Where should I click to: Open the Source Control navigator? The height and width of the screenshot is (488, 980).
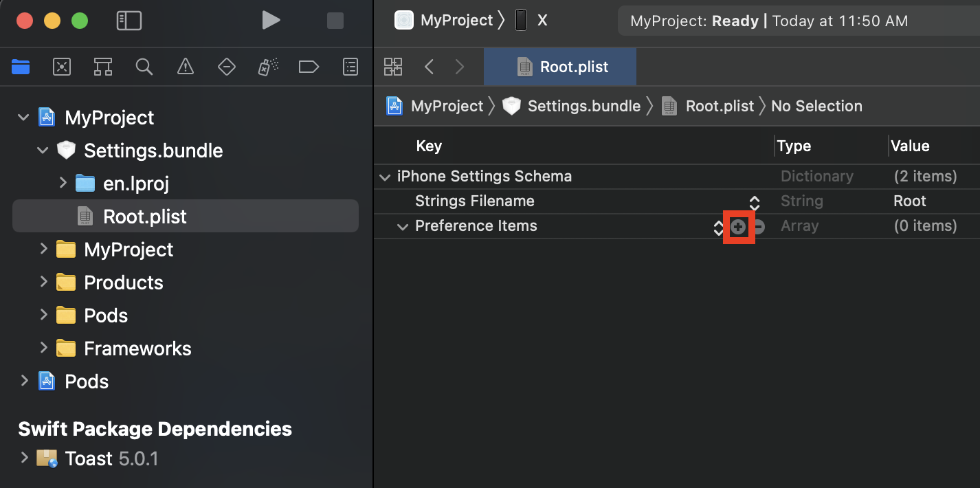point(62,67)
